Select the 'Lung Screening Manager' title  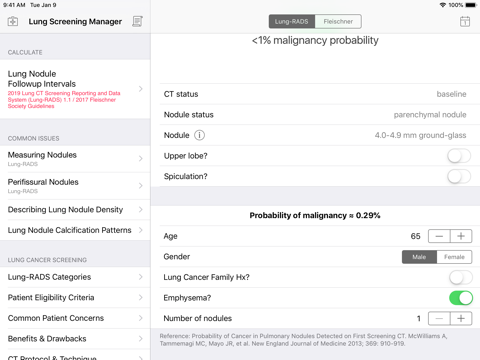75,22
